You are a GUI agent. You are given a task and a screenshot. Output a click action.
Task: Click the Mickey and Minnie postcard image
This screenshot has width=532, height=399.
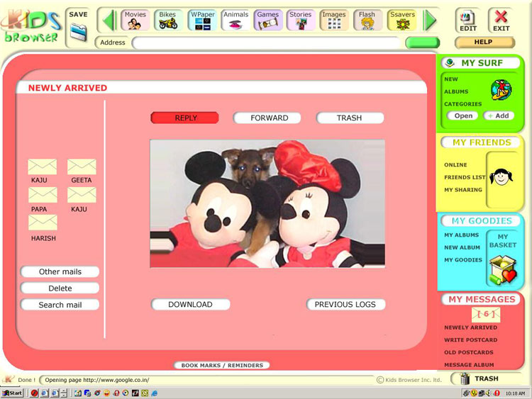(x=267, y=203)
